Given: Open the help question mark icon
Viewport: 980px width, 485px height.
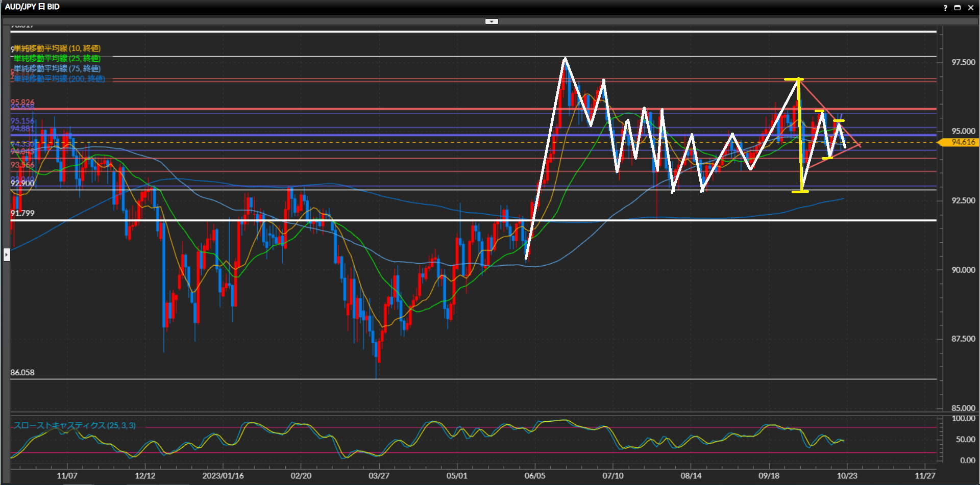Looking at the screenshot, I should [x=945, y=8].
